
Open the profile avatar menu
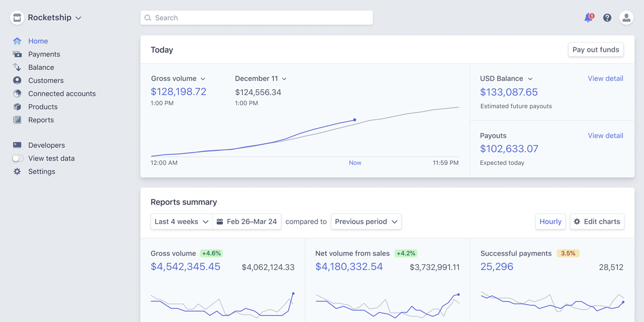[626, 17]
